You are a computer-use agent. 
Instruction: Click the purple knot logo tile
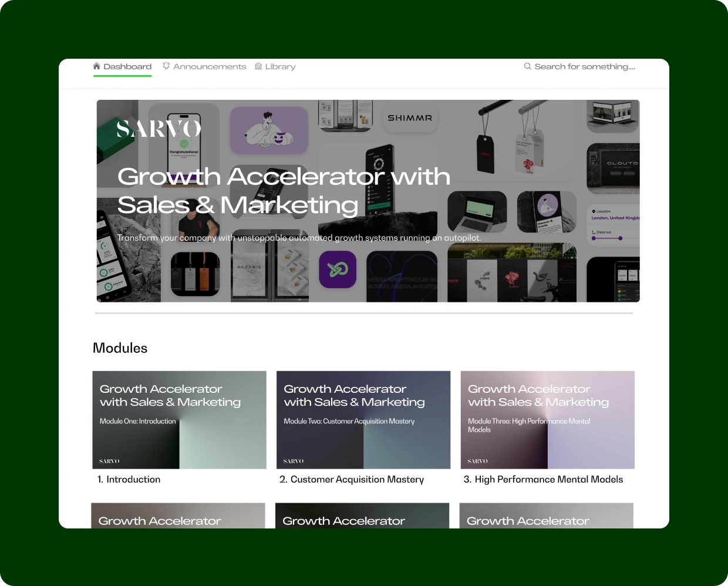(x=338, y=270)
